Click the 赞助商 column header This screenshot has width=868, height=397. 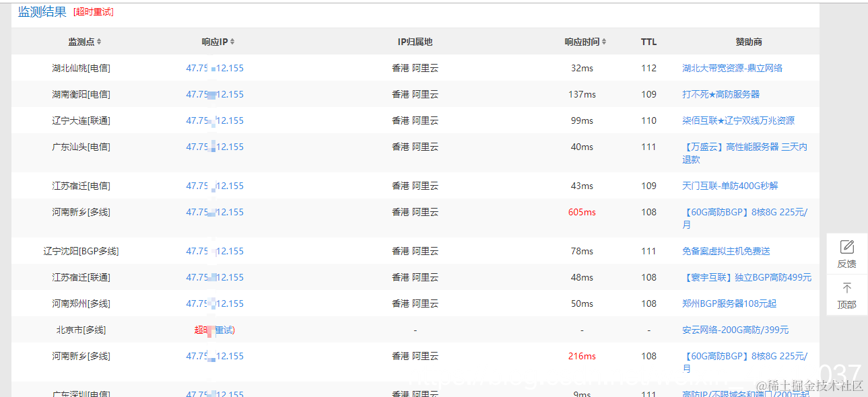tap(749, 42)
